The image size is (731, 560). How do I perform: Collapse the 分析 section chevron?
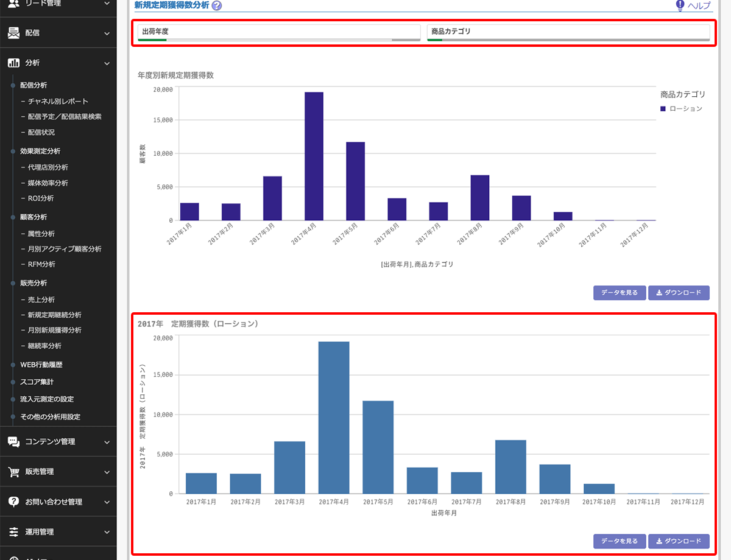click(107, 63)
